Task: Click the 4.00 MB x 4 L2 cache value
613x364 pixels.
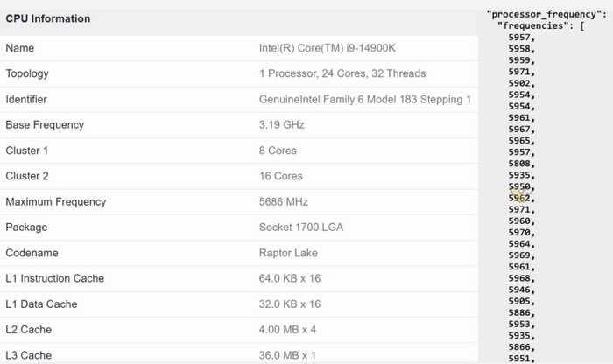Action: coord(287,330)
